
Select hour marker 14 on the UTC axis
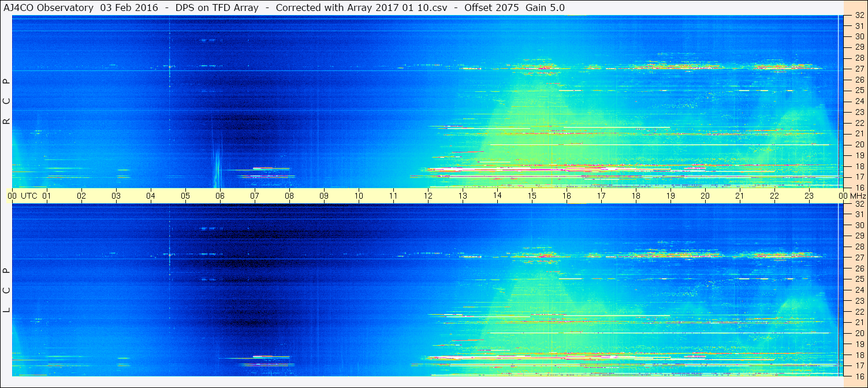(497, 196)
